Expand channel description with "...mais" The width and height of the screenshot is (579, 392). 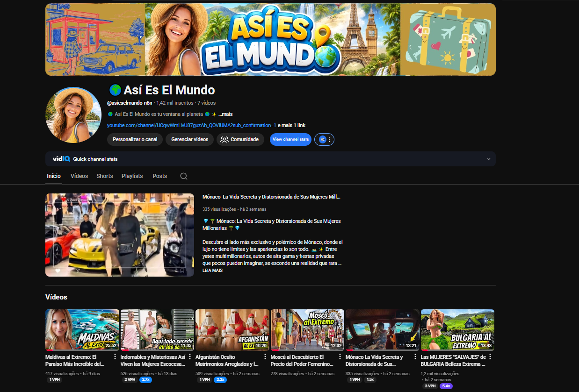tap(225, 114)
